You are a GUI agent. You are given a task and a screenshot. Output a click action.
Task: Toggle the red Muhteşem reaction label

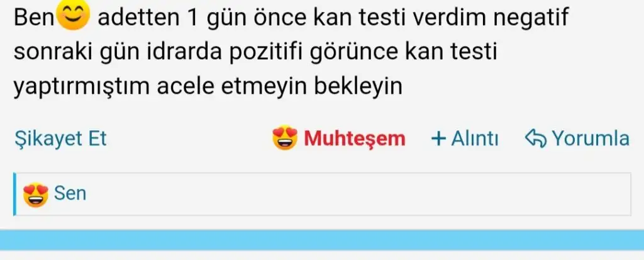355,138
